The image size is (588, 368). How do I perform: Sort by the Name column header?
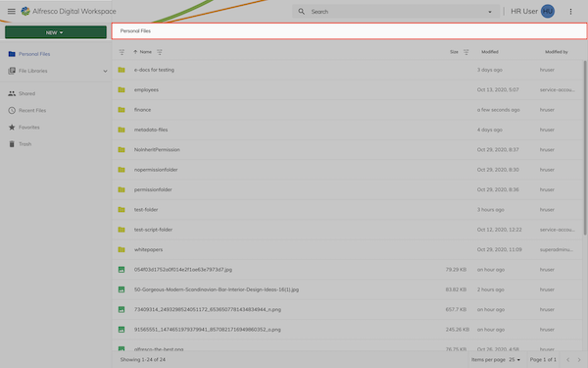(x=145, y=52)
